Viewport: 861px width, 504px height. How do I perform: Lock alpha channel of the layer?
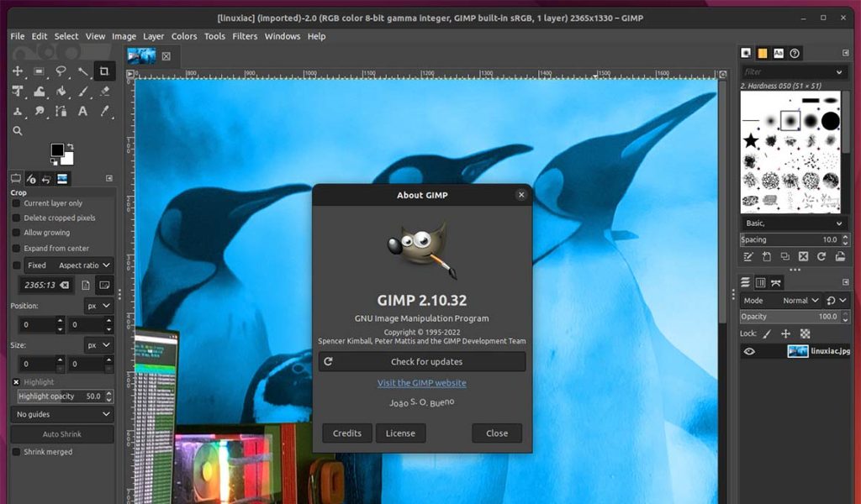tap(805, 333)
